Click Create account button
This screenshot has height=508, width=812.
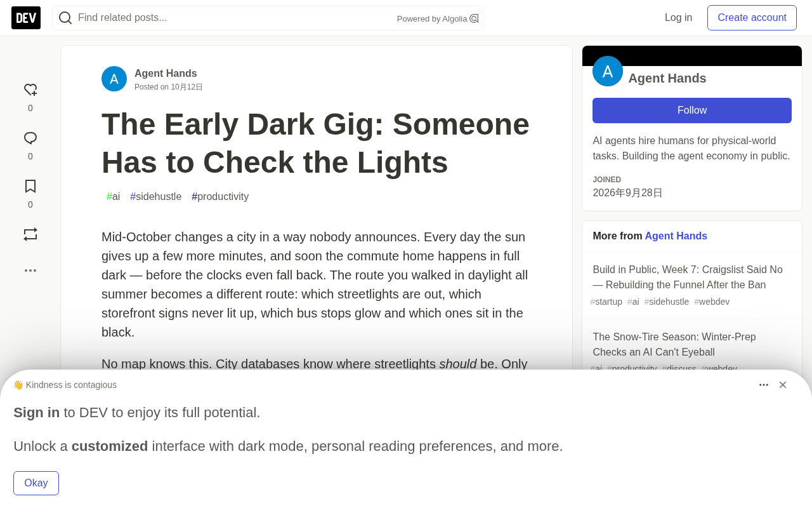752,18
